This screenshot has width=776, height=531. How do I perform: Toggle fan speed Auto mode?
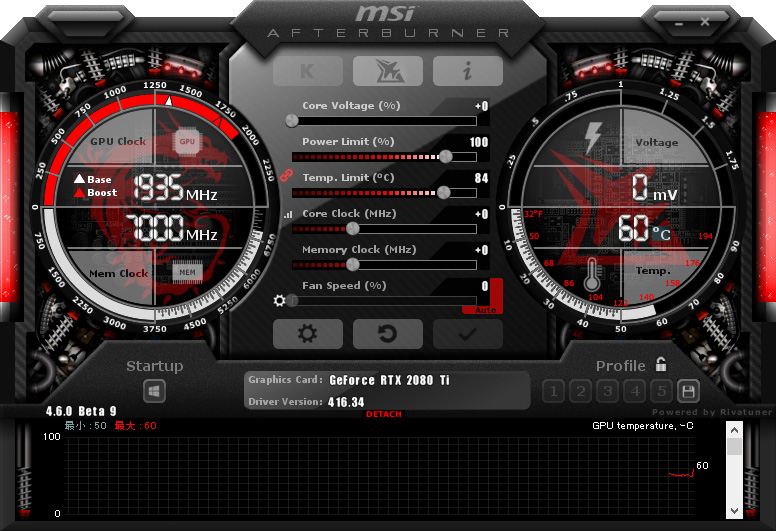tap(485, 310)
